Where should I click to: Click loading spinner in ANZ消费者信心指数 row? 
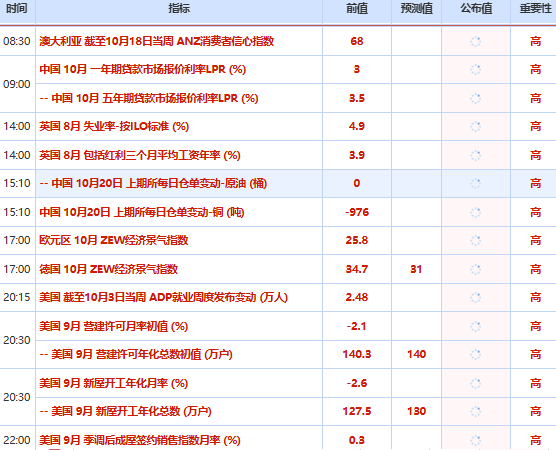click(476, 41)
